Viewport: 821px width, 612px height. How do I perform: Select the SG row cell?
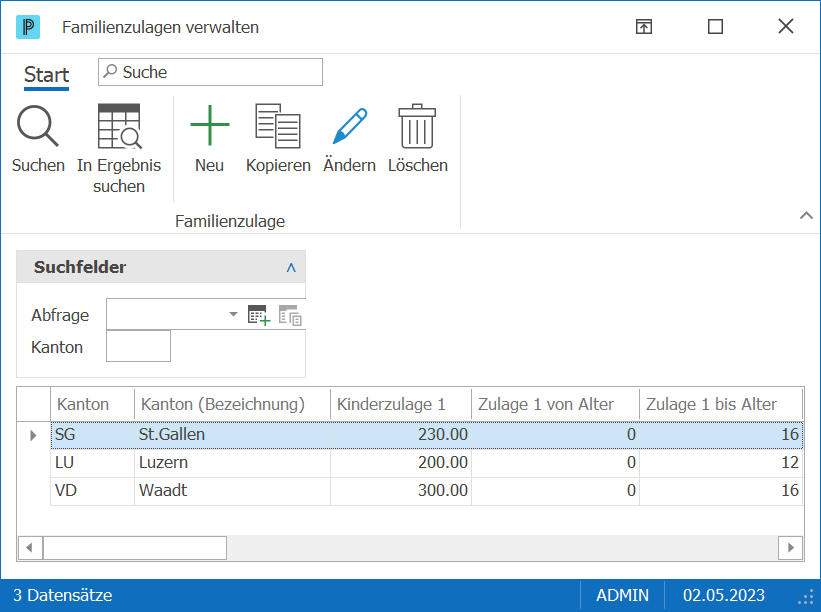pos(93,435)
